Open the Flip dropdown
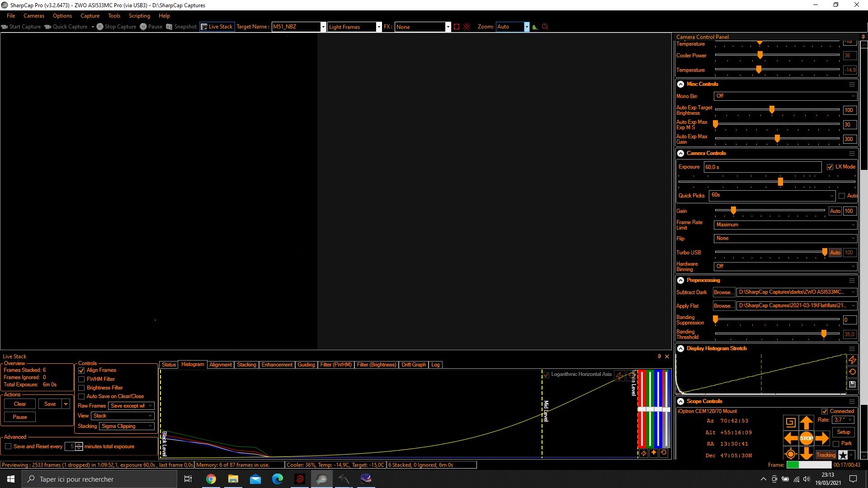Image resolution: width=868 pixels, height=488 pixels. point(785,238)
